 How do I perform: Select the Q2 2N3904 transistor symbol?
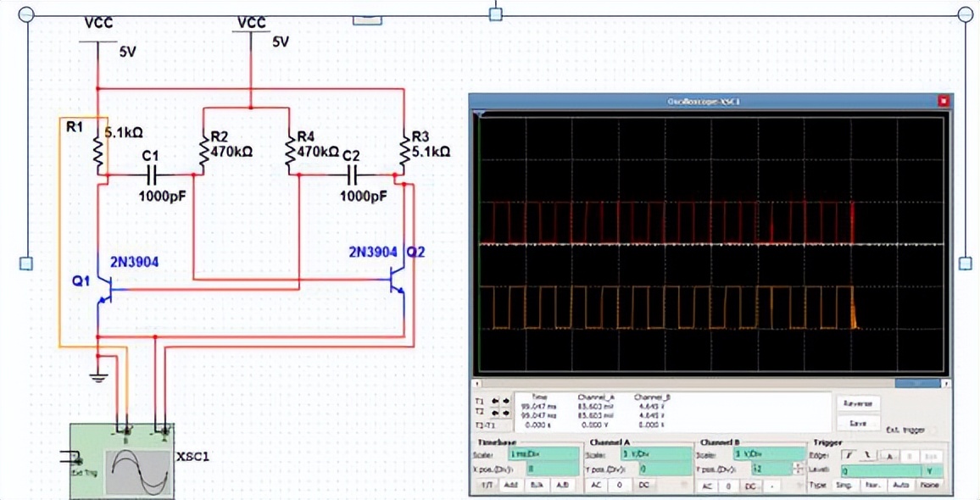coord(398,280)
